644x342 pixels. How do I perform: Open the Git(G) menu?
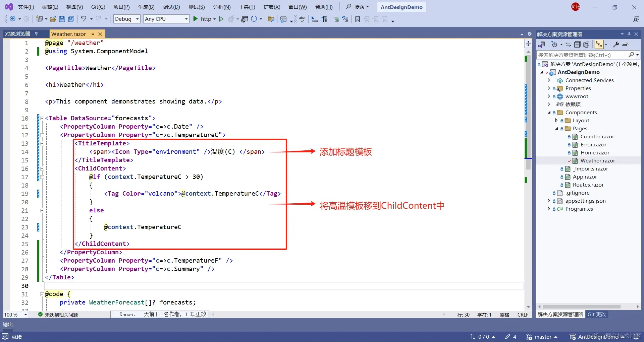98,7
